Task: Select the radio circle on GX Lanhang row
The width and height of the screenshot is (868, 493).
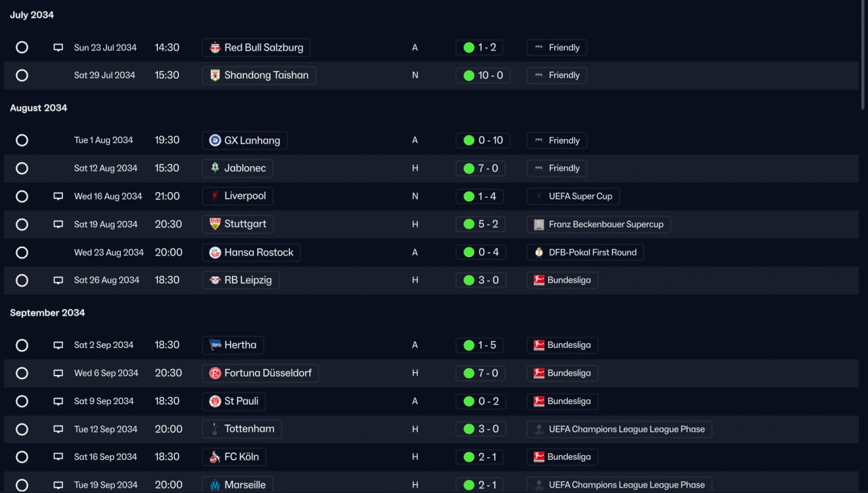Action: 22,140
